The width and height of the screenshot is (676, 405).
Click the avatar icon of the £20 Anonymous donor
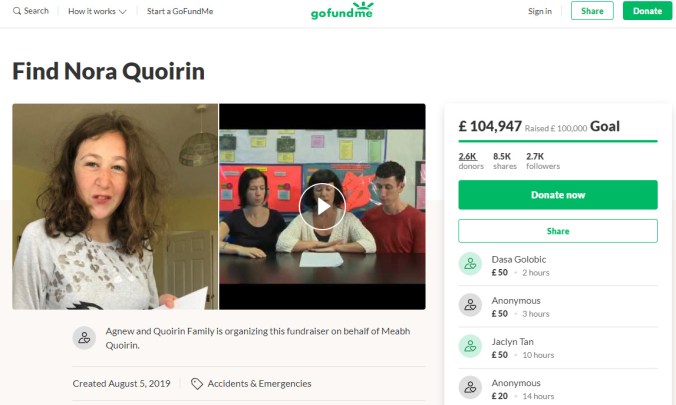tap(470, 387)
